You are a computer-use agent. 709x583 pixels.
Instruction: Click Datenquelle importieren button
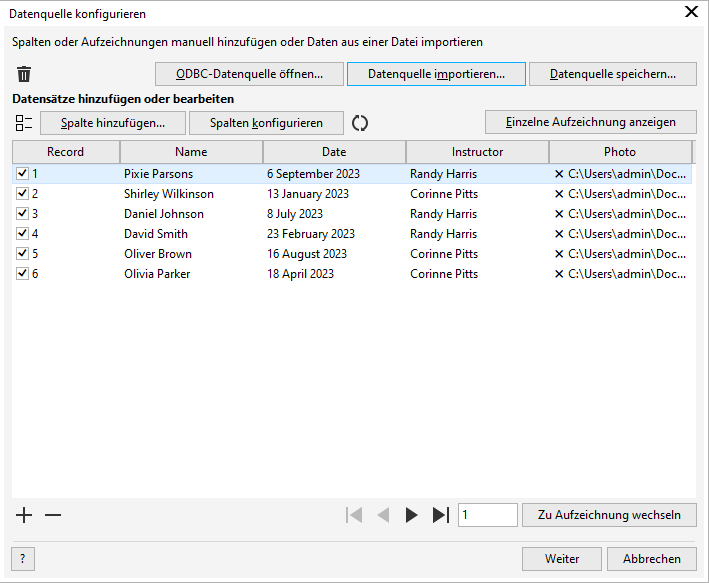436,74
